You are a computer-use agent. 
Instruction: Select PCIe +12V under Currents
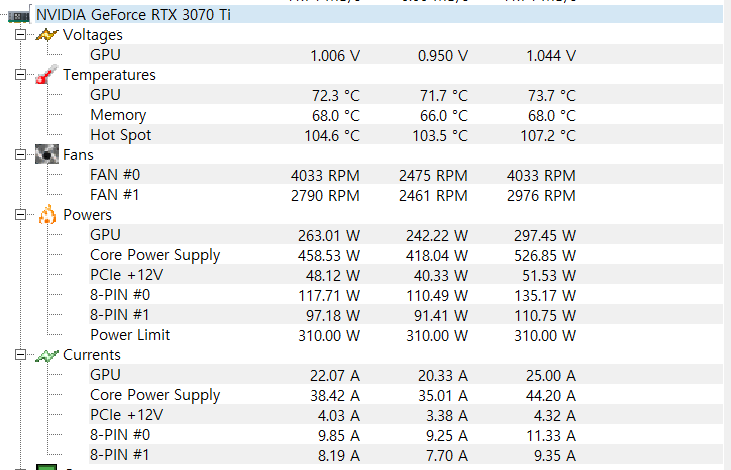point(406,415)
